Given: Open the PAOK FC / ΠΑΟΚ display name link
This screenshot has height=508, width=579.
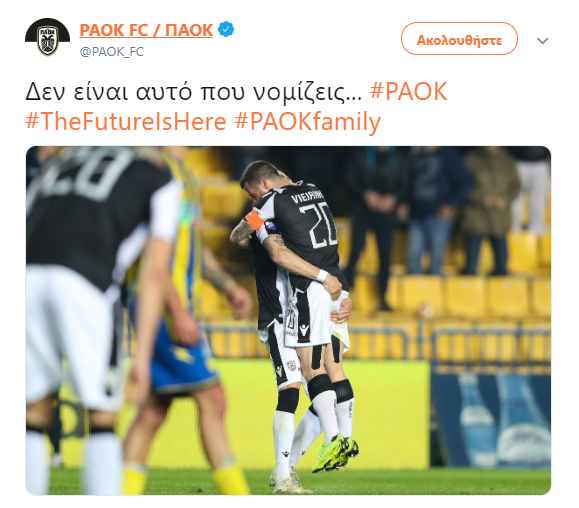Looking at the screenshot, I should [x=146, y=30].
